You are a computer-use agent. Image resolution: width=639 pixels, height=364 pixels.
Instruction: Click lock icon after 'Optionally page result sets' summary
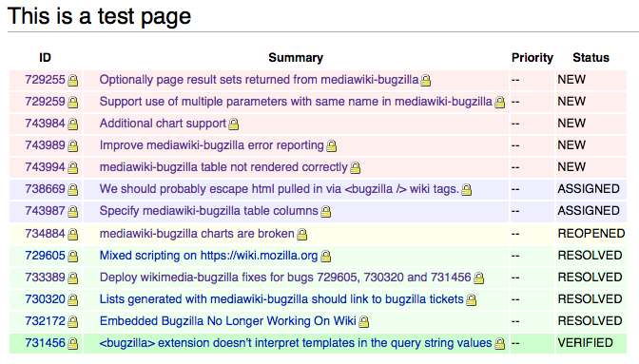point(426,81)
